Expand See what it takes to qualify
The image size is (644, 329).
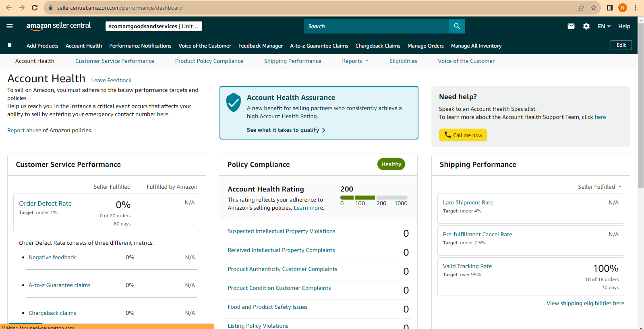click(x=286, y=130)
